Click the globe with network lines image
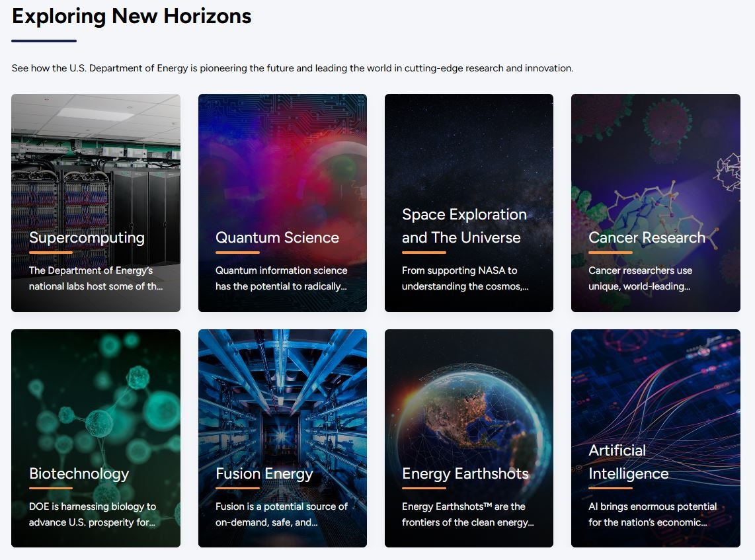This screenshot has width=755, height=560. pyautogui.click(x=469, y=397)
